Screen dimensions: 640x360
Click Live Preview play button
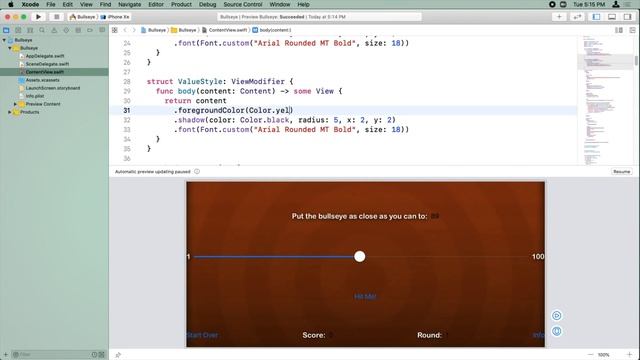556,316
